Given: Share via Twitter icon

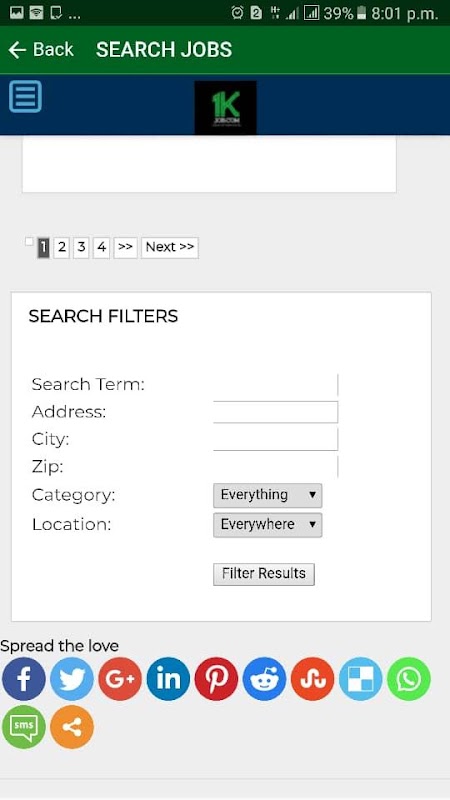Looking at the screenshot, I should tap(71, 679).
